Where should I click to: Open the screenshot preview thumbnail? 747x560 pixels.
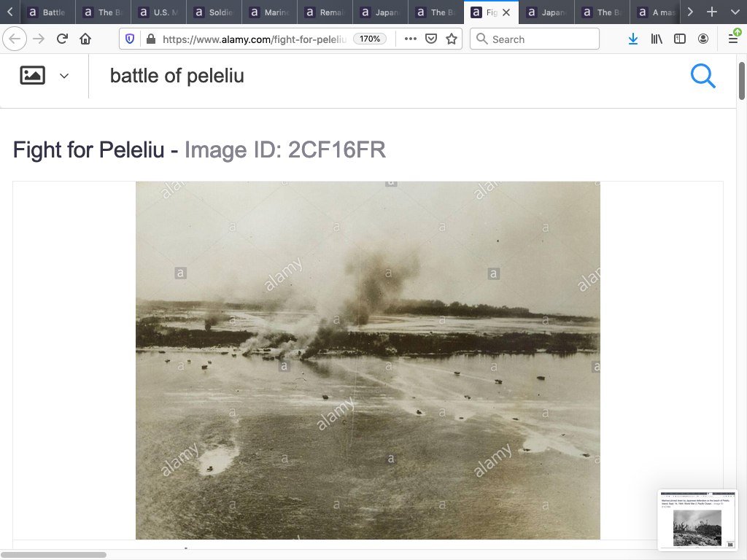[697, 520]
